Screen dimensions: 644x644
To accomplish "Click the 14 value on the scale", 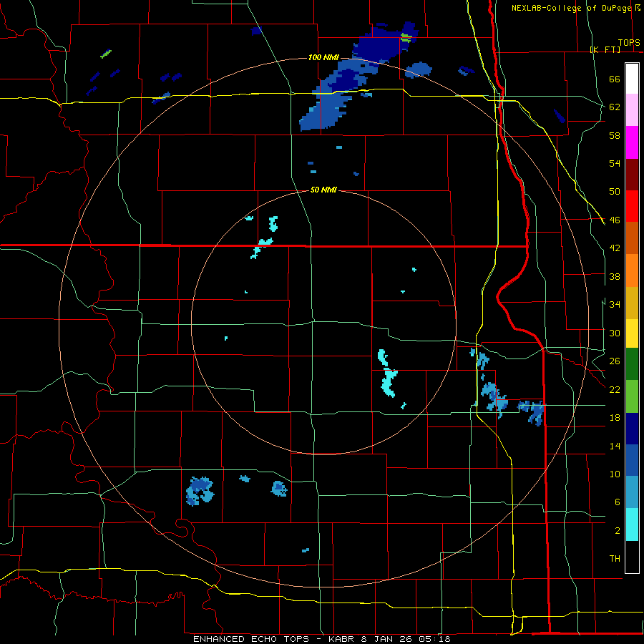I will [x=615, y=446].
